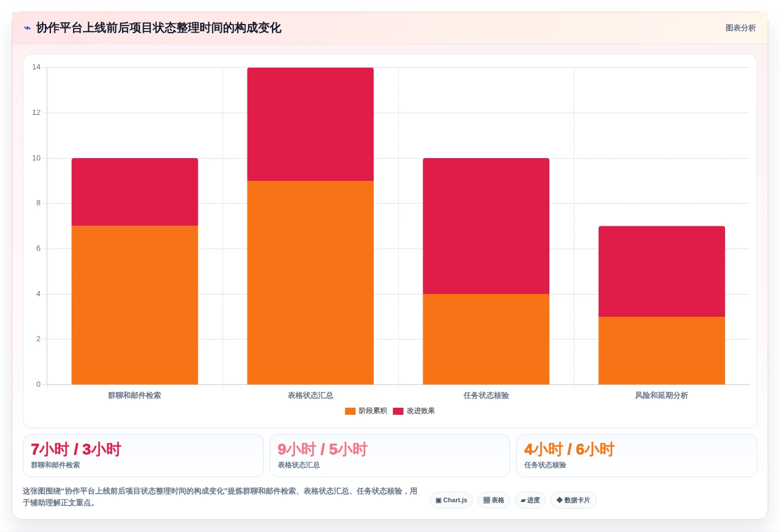The width and height of the screenshot is (780, 532).
Task: Select the red segment of 任务状态核验 bar
Action: pos(486,226)
